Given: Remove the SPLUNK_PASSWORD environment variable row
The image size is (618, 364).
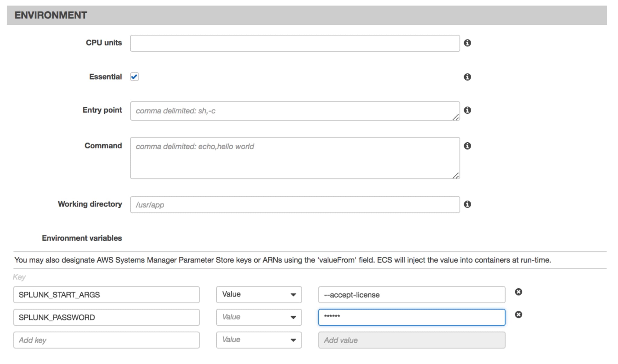Looking at the screenshot, I should tap(518, 315).
